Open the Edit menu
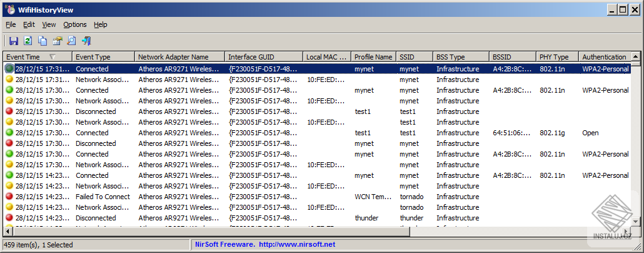This screenshot has height=253, width=644. click(29, 24)
